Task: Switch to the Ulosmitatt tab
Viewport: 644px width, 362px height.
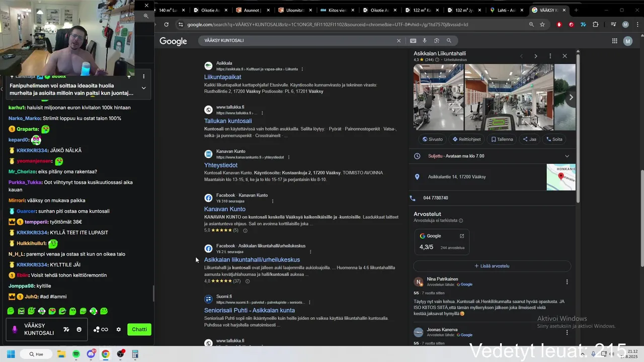Action: pyautogui.click(x=294, y=10)
